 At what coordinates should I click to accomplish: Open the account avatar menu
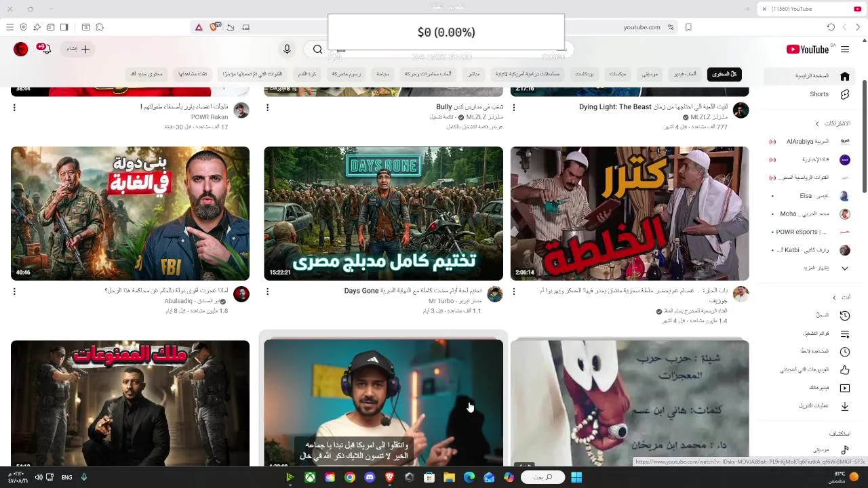(21, 49)
